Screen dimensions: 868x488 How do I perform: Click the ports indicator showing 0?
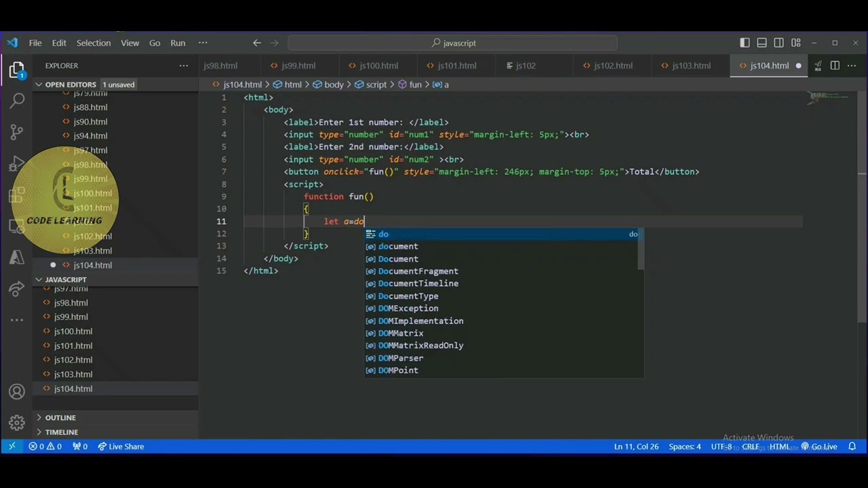(x=80, y=447)
